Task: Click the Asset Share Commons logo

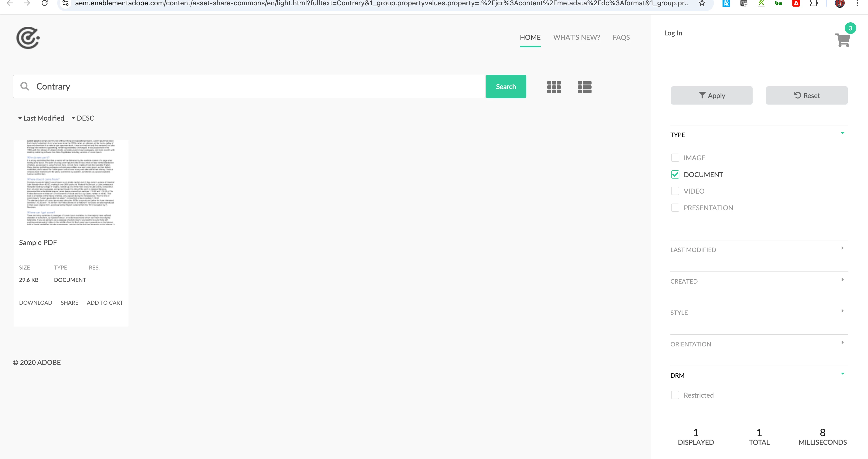Action: click(28, 38)
